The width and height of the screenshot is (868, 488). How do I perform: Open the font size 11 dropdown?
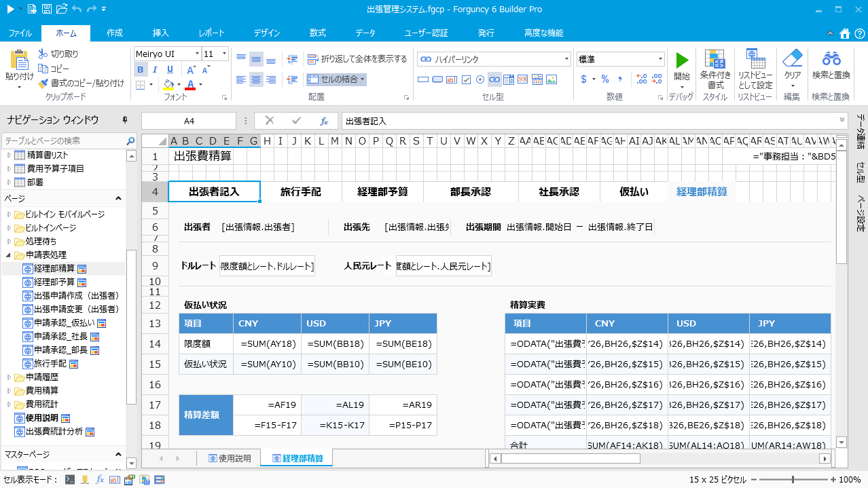click(x=225, y=54)
